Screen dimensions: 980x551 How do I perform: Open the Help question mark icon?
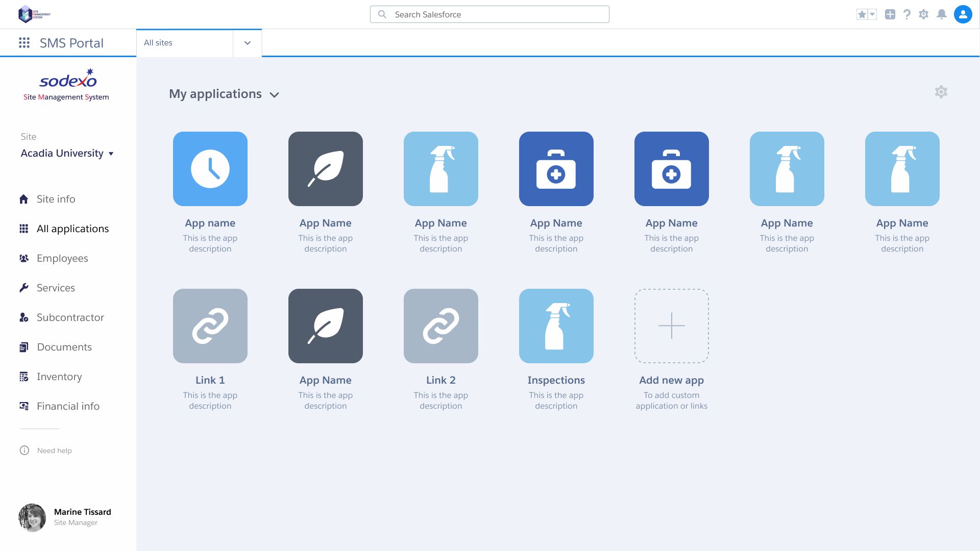point(907,14)
